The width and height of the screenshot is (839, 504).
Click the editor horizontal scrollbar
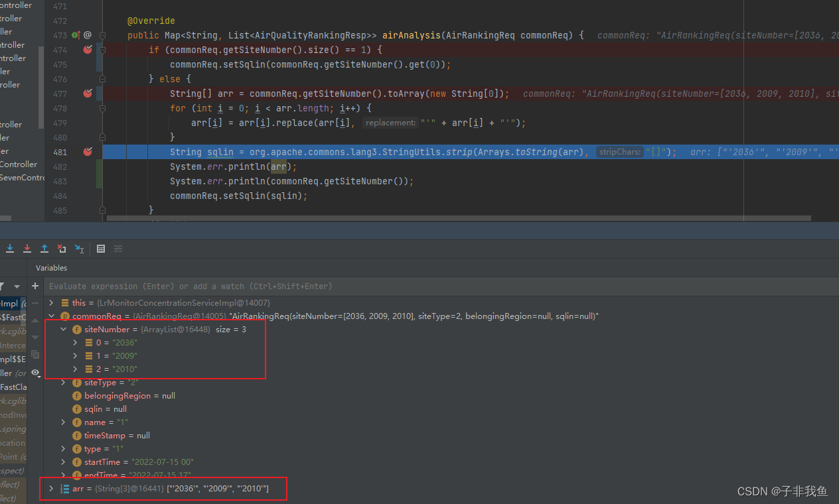coord(458,218)
